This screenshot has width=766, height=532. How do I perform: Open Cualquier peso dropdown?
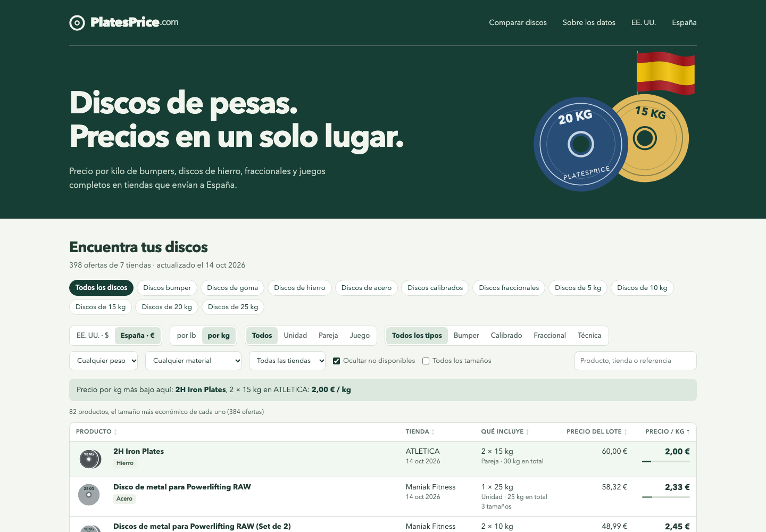coord(103,361)
